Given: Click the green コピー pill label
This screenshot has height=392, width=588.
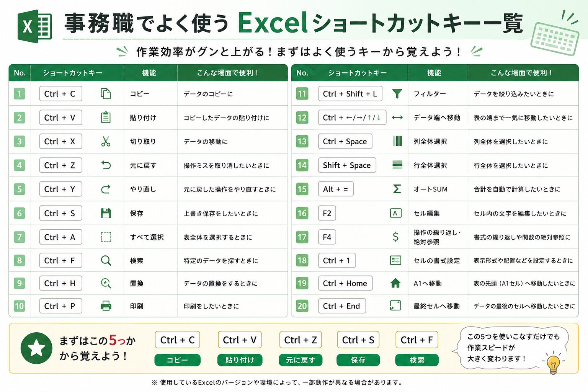Looking at the screenshot, I should click(x=177, y=360).
